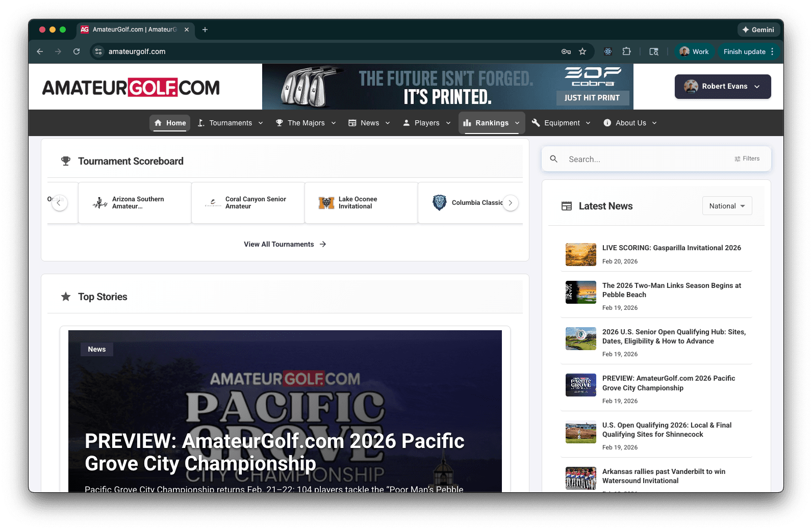
Task: Click the bookmark star icon in address bar
Action: tap(582, 51)
